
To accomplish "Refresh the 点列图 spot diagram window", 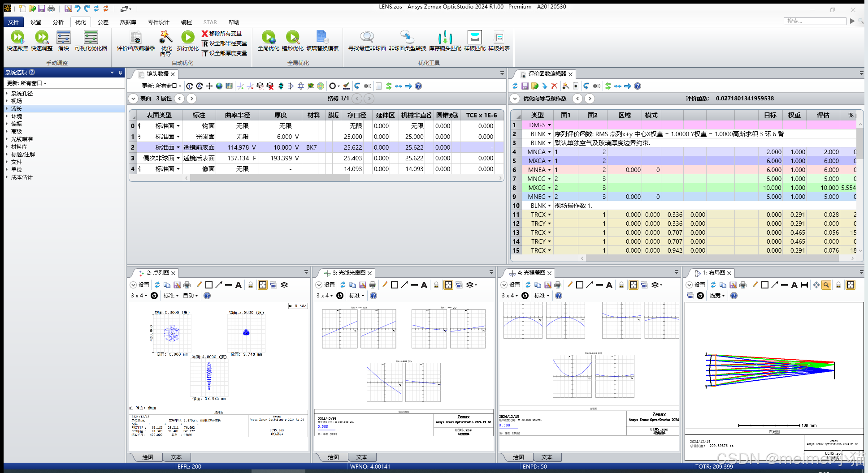I will pyautogui.click(x=157, y=285).
